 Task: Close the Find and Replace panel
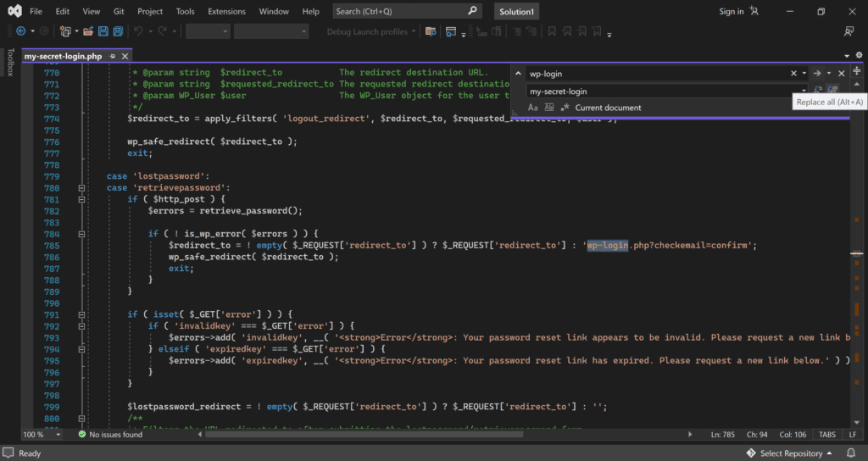[x=842, y=73]
